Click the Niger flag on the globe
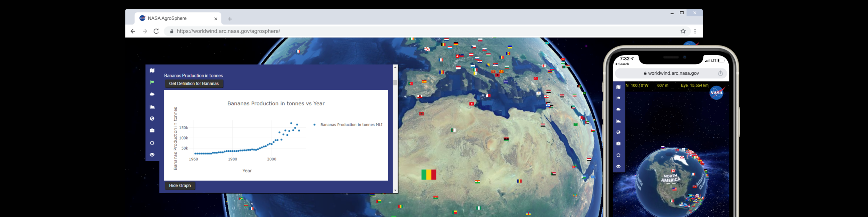 (478, 182)
